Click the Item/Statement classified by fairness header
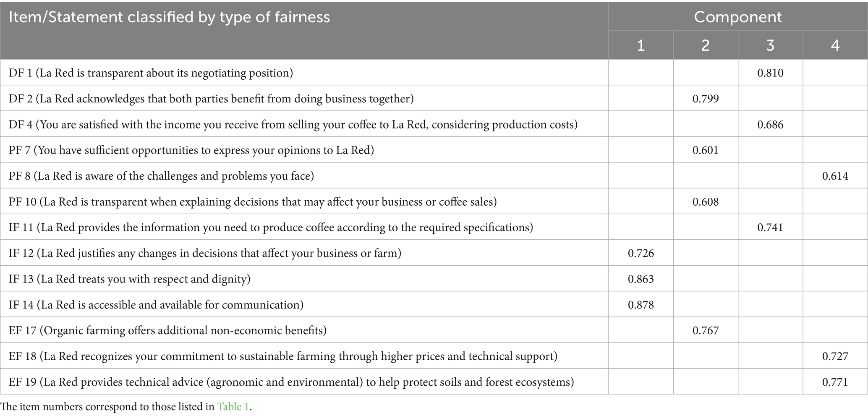The height and width of the screenshot is (416, 868). tap(169, 17)
